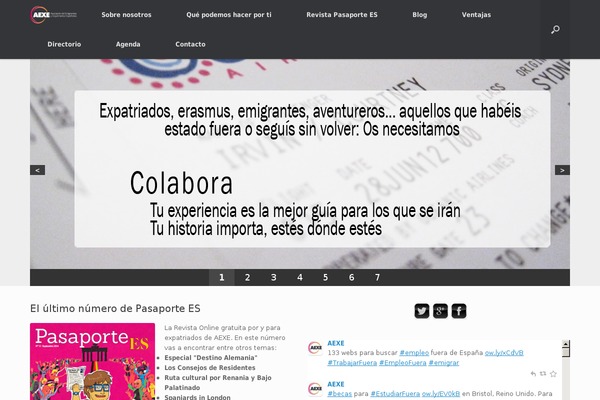This screenshot has height=400, width=600.
Task: Select slide 7 in the carousel pager
Action: (377, 277)
